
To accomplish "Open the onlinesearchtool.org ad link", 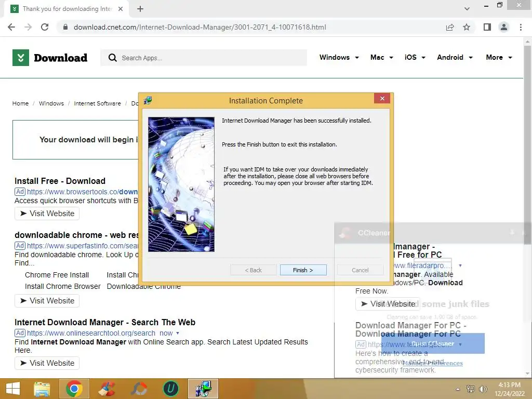I will click(x=91, y=333).
